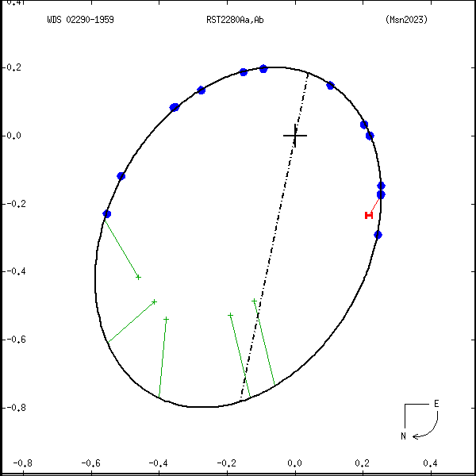This screenshot has height=476, width=476.
Task: Click the north-east compass direction indicator
Action: tap(419, 420)
